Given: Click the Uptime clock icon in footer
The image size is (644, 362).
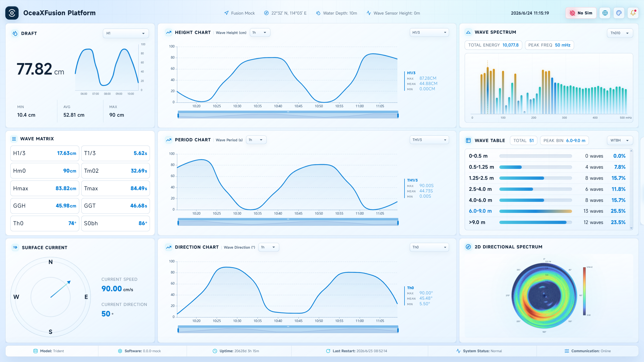Looking at the screenshot, I should pyautogui.click(x=215, y=351).
